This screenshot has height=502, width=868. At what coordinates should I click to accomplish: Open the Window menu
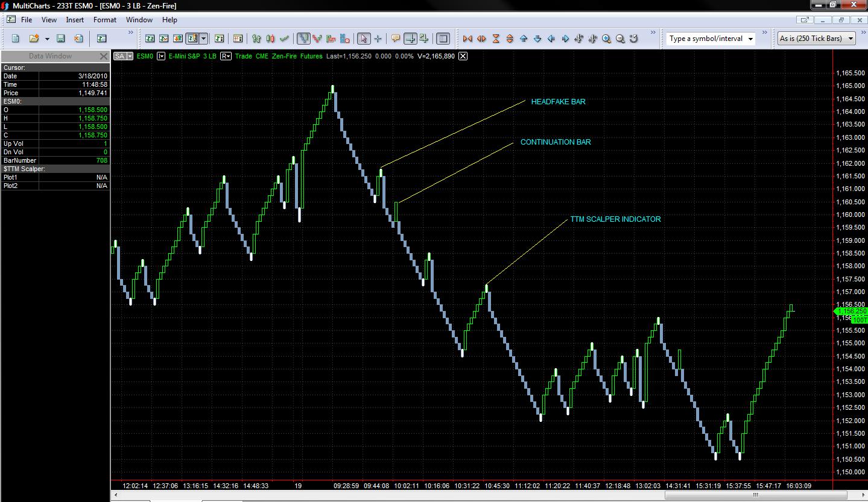139,20
